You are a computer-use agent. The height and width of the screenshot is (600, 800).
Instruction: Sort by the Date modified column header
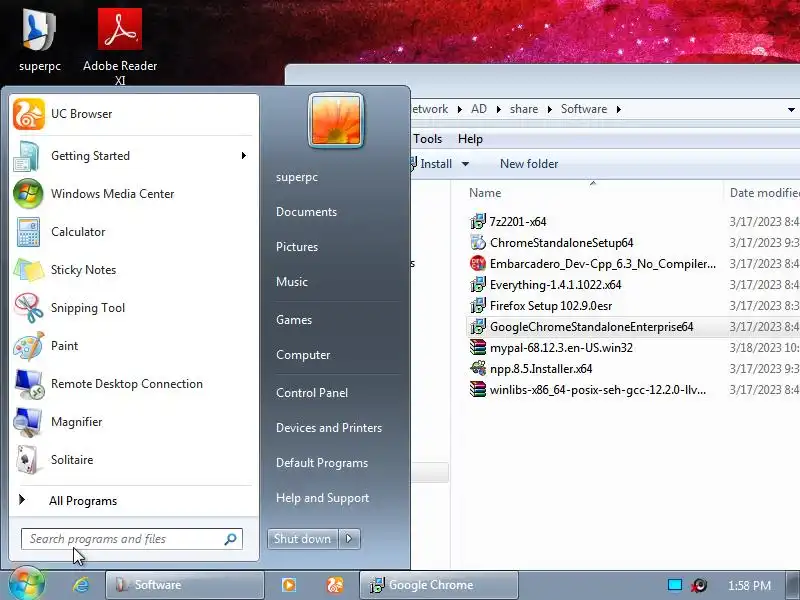click(x=763, y=193)
